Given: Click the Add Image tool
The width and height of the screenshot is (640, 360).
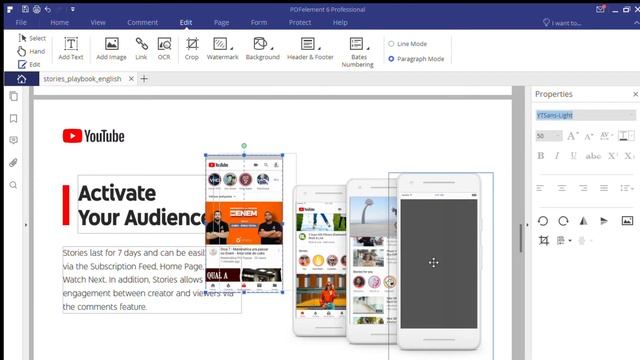Looking at the screenshot, I should 111,49.
